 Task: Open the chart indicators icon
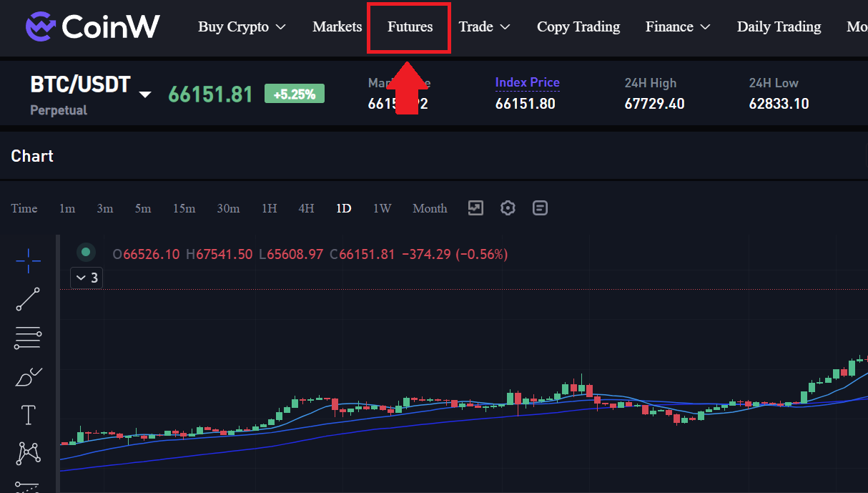tap(475, 208)
